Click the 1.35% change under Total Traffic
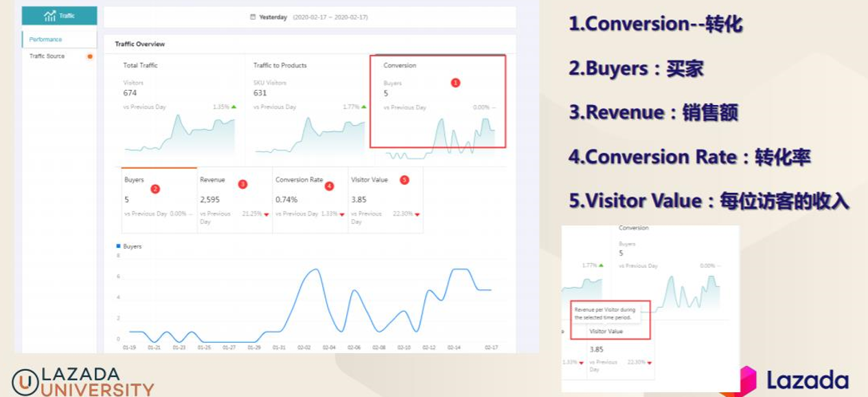This screenshot has height=397, width=868. 220,107
